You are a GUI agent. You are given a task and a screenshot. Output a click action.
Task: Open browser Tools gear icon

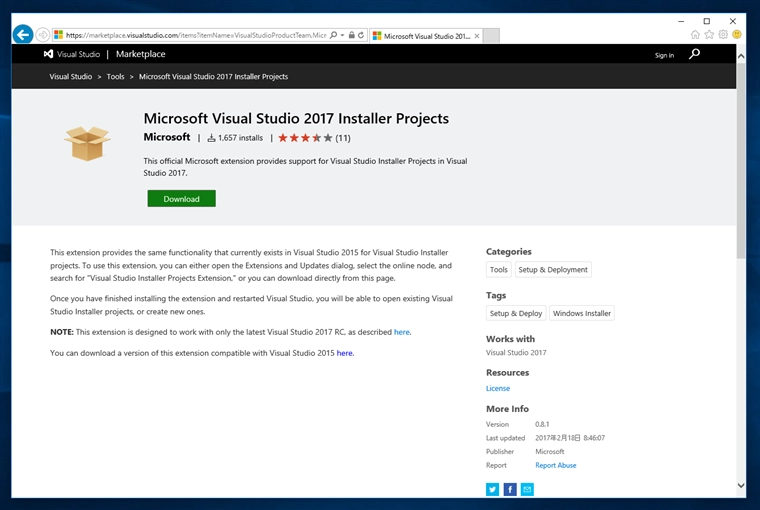[x=723, y=34]
